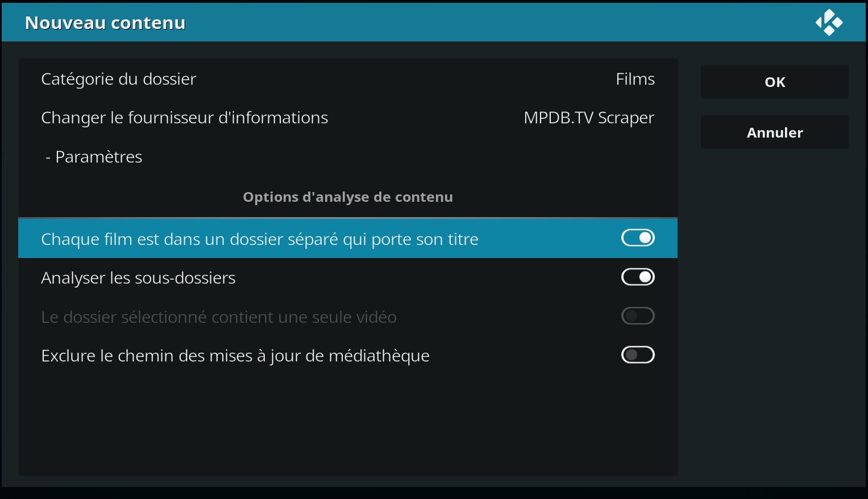Click the Kodi logo in title bar

coord(829,23)
